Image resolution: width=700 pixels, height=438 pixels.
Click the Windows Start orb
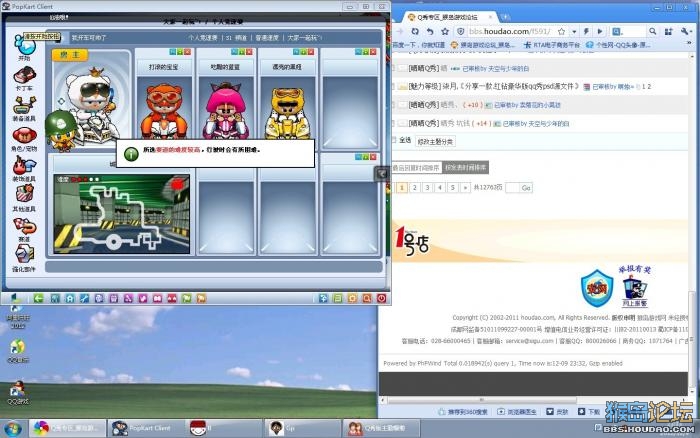pos(12,429)
